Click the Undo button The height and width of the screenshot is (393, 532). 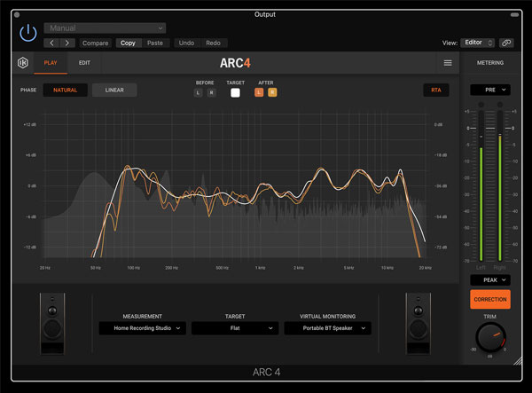coord(186,43)
